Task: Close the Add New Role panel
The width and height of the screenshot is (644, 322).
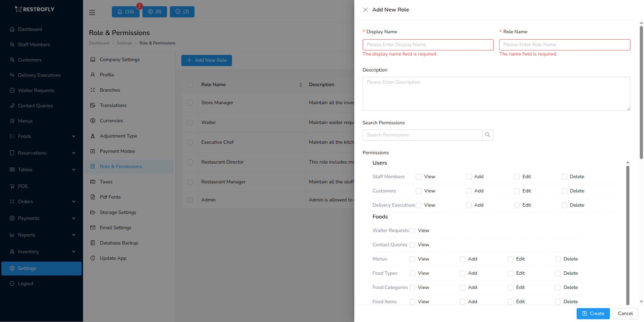Action: tap(365, 10)
